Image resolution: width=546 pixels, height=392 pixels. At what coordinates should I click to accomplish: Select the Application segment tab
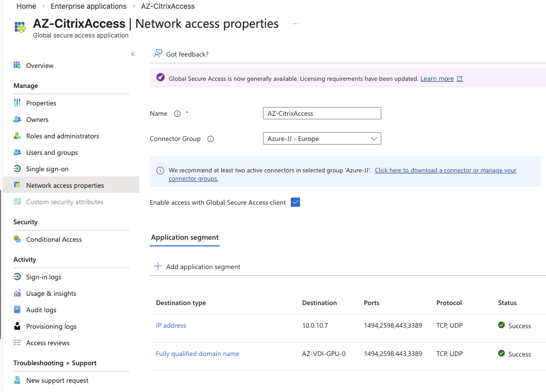185,238
